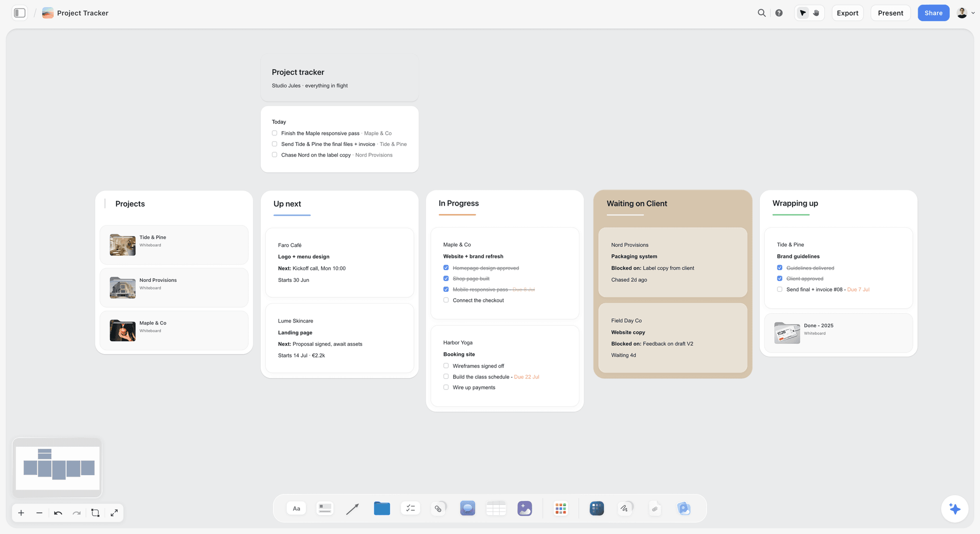The width and height of the screenshot is (980, 534).
Task: Insert a comment bubble element
Action: [x=468, y=508]
